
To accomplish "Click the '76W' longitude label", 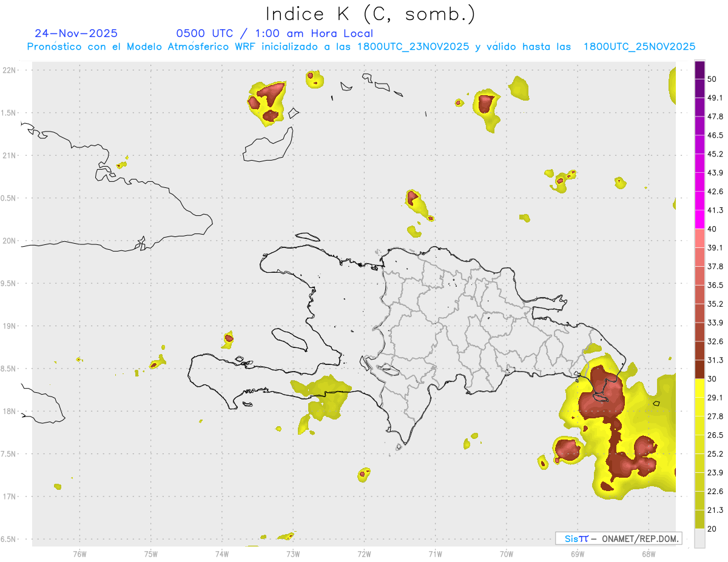I will pyautogui.click(x=79, y=553).
